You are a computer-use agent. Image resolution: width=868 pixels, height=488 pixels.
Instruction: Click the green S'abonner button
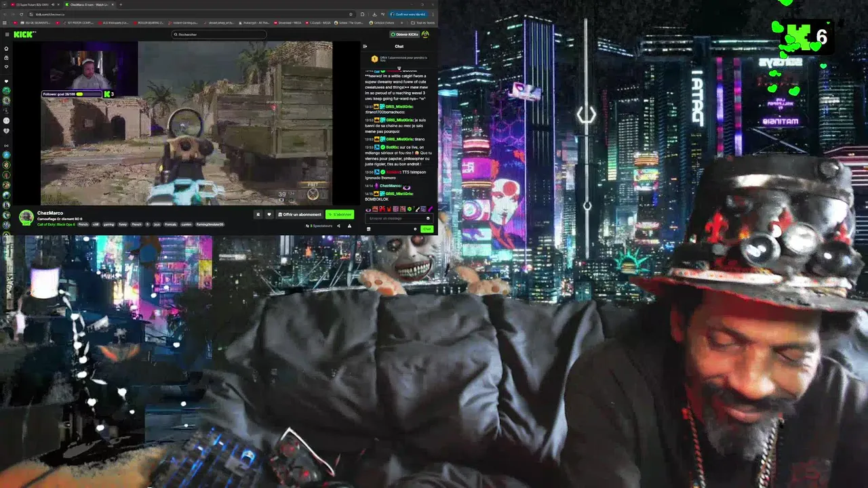340,214
